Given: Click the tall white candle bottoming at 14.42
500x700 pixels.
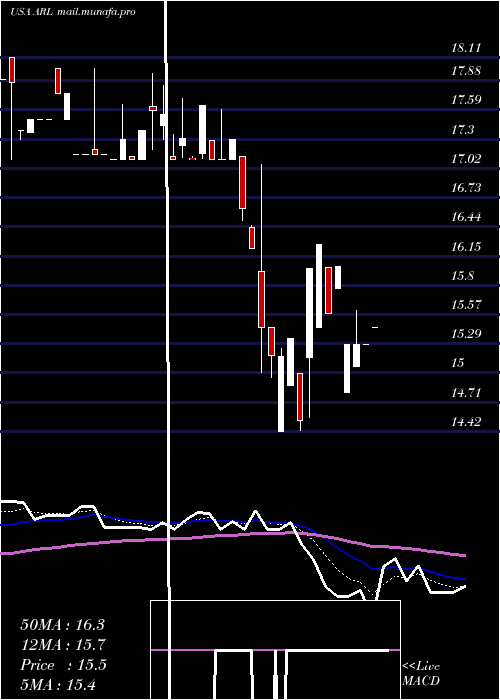Looking at the screenshot, I should pyautogui.click(x=281, y=394).
